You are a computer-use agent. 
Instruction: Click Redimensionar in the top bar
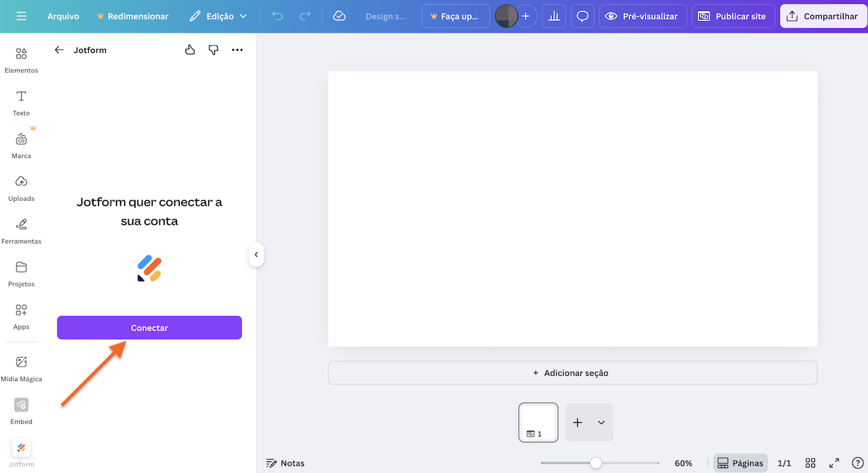click(133, 16)
